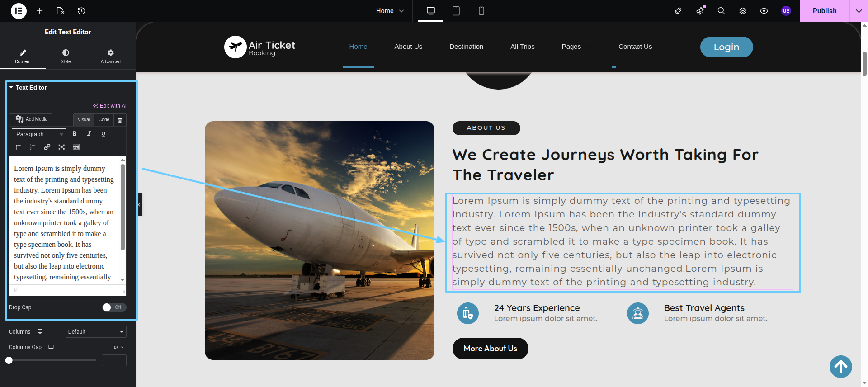The height and width of the screenshot is (387, 868).
Task: Open the revision history icon
Action: click(81, 11)
